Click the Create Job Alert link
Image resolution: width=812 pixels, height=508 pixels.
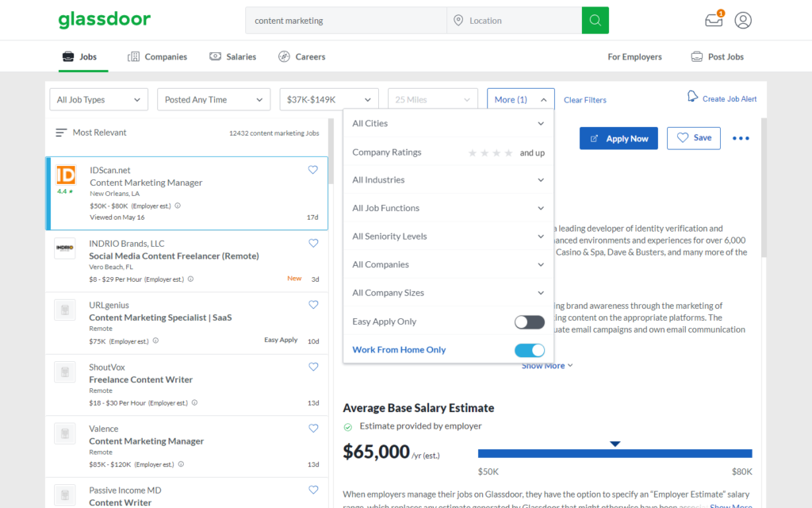[x=730, y=99]
